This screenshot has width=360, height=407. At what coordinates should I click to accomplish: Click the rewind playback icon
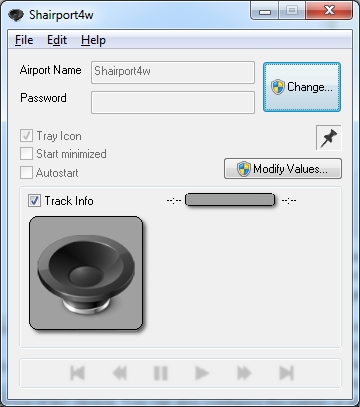click(x=120, y=373)
